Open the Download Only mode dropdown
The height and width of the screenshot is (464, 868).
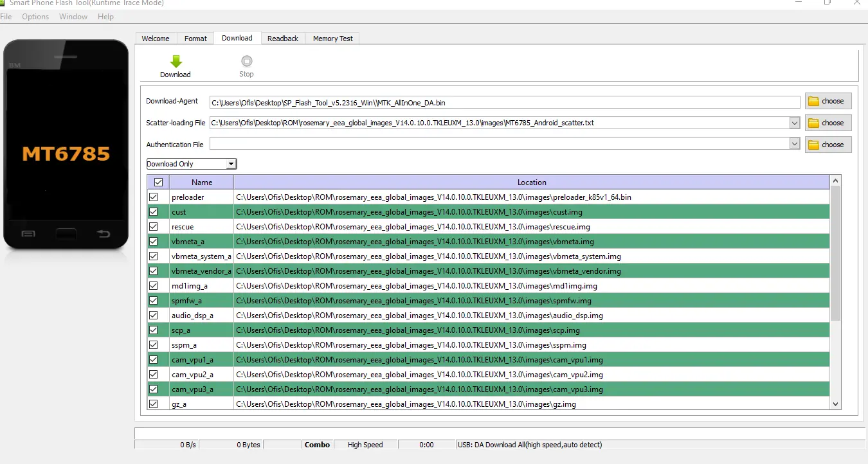point(192,164)
